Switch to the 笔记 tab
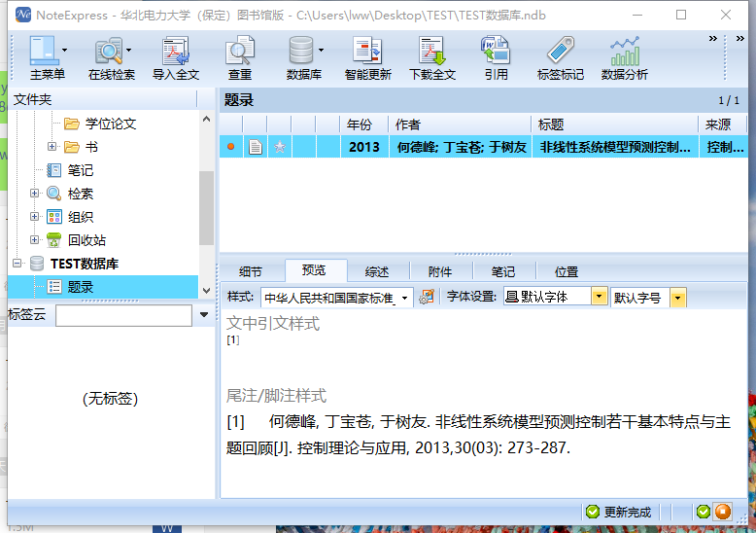 503,271
